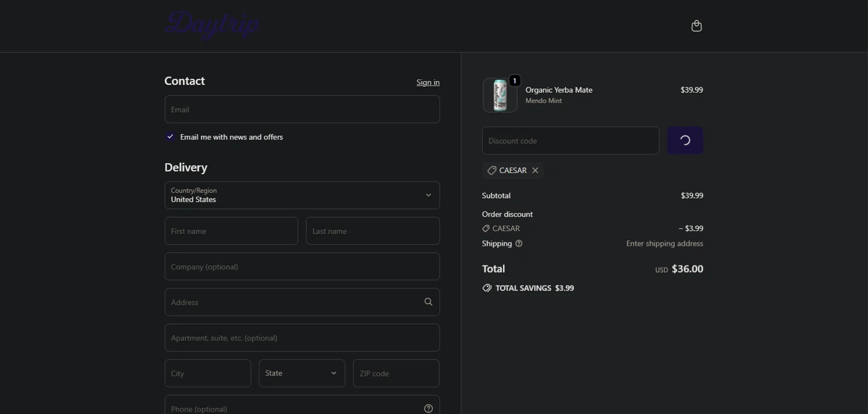Screen dimensions: 868x414
Task: Click the Enter shipping address text
Action: (665, 244)
